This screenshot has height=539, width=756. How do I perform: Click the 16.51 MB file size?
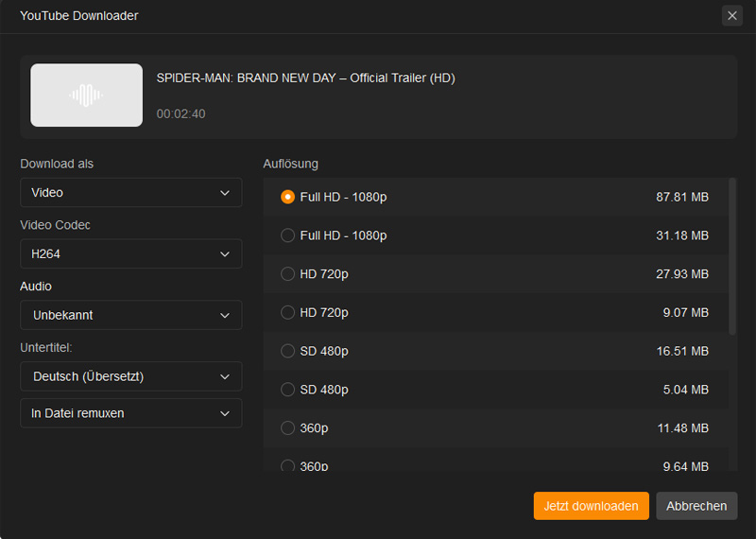pyautogui.click(x=682, y=351)
